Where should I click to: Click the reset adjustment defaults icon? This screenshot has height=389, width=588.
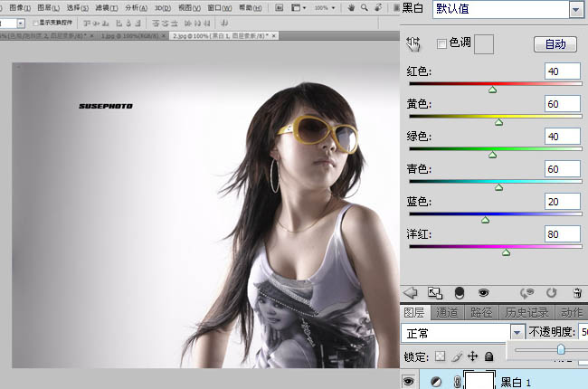[552, 293]
